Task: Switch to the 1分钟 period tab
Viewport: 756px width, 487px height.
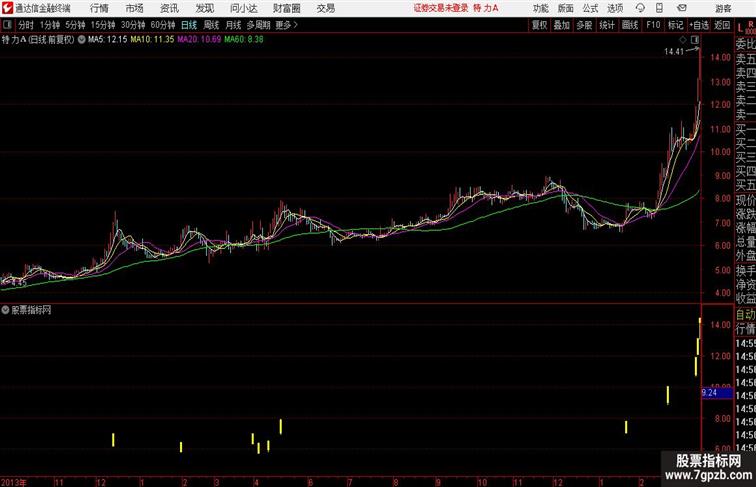Action: 50,25
